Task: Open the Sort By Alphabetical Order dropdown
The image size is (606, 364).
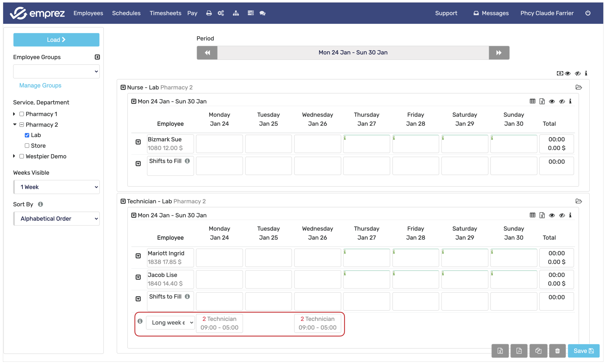Action: click(x=56, y=219)
